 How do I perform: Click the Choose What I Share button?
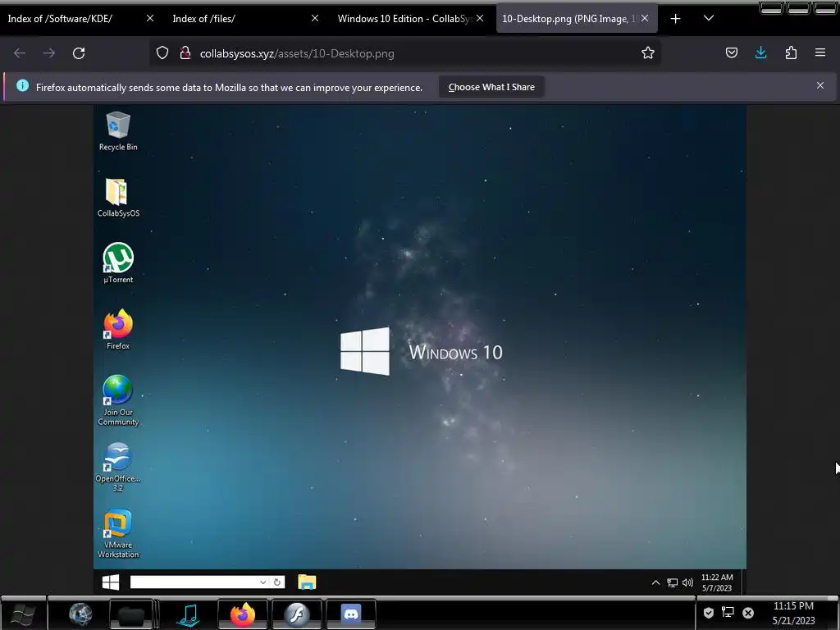tap(491, 87)
